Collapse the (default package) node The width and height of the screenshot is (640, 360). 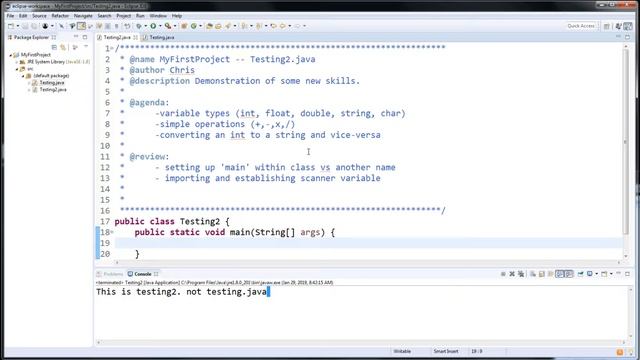(23, 76)
